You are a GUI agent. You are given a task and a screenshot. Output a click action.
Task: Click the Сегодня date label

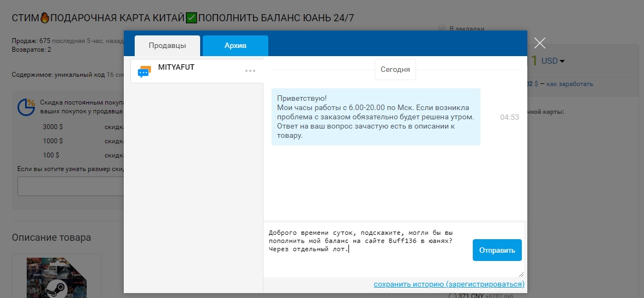point(395,69)
